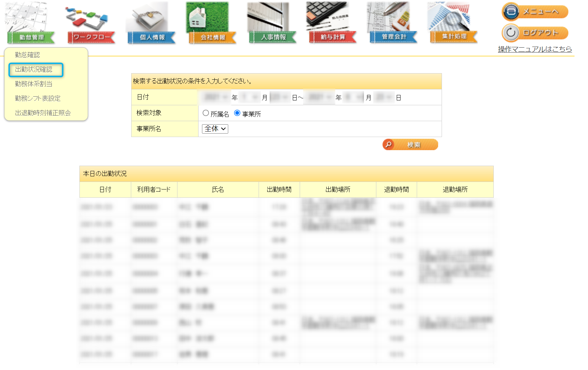The image size is (588, 370).
Task: Select the 事業所 radio button
Action: pyautogui.click(x=237, y=113)
